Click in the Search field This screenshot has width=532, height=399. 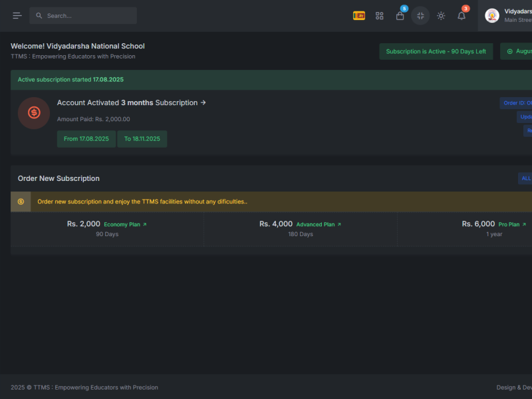click(83, 15)
